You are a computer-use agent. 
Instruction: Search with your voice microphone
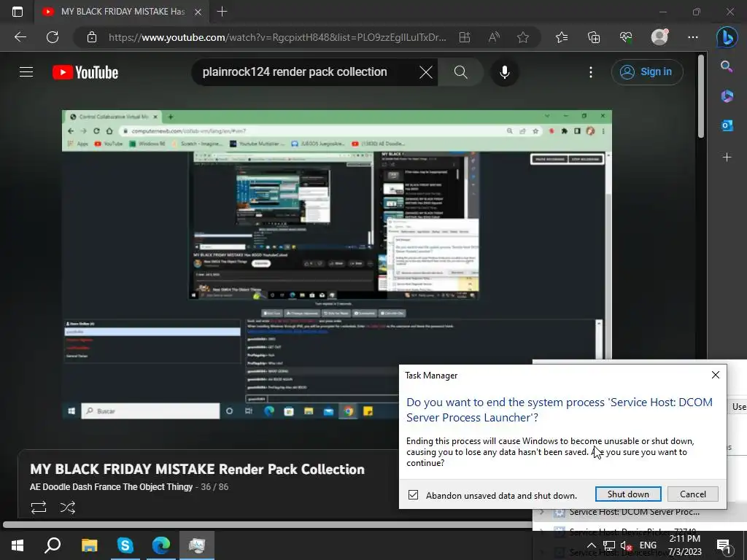click(x=505, y=72)
